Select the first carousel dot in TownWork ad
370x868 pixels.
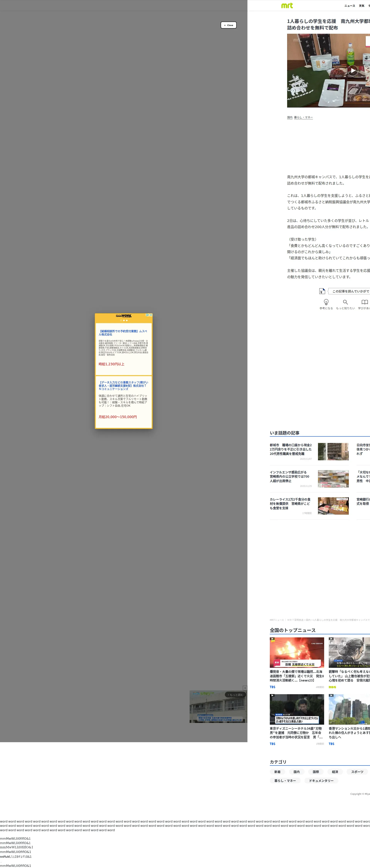click(x=121, y=320)
